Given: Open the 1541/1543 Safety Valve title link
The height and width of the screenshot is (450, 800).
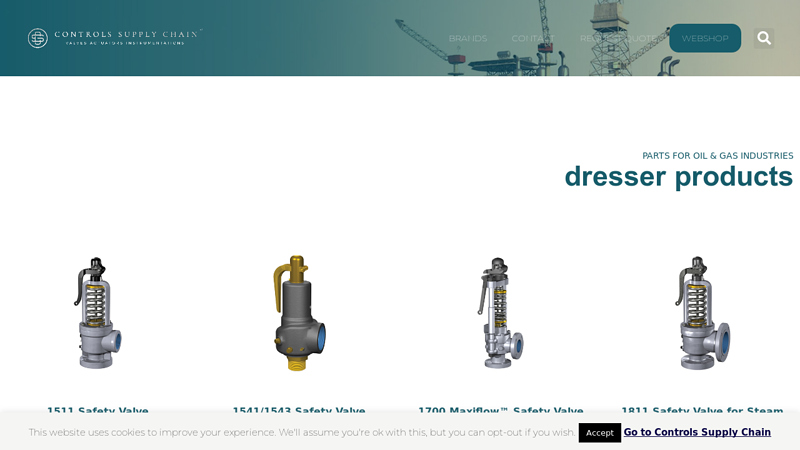Looking at the screenshot, I should click(x=299, y=410).
